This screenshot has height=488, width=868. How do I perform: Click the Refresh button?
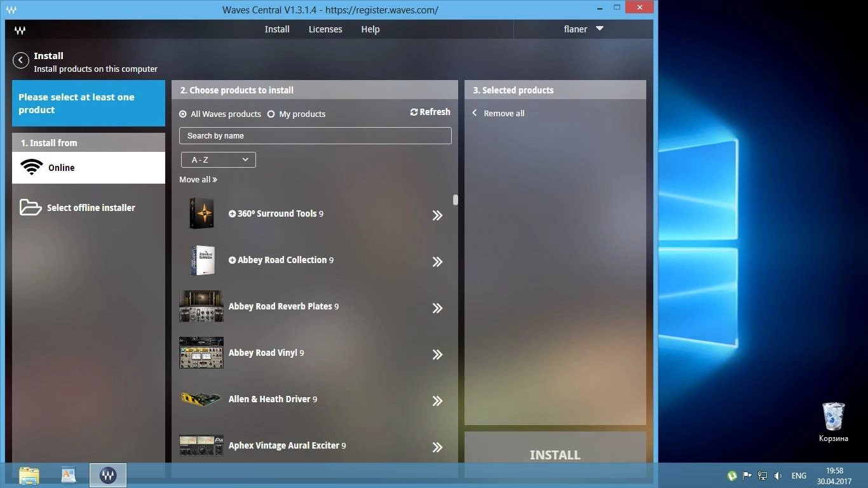[430, 112]
